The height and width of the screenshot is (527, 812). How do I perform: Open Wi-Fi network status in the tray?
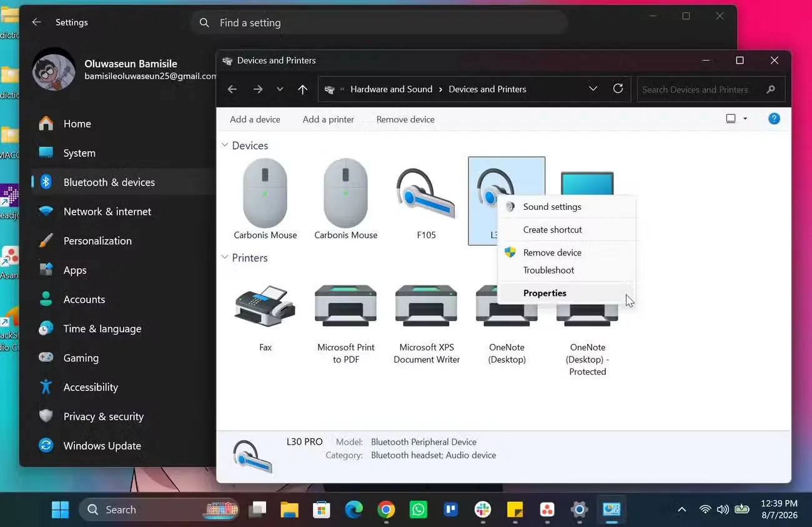point(705,510)
